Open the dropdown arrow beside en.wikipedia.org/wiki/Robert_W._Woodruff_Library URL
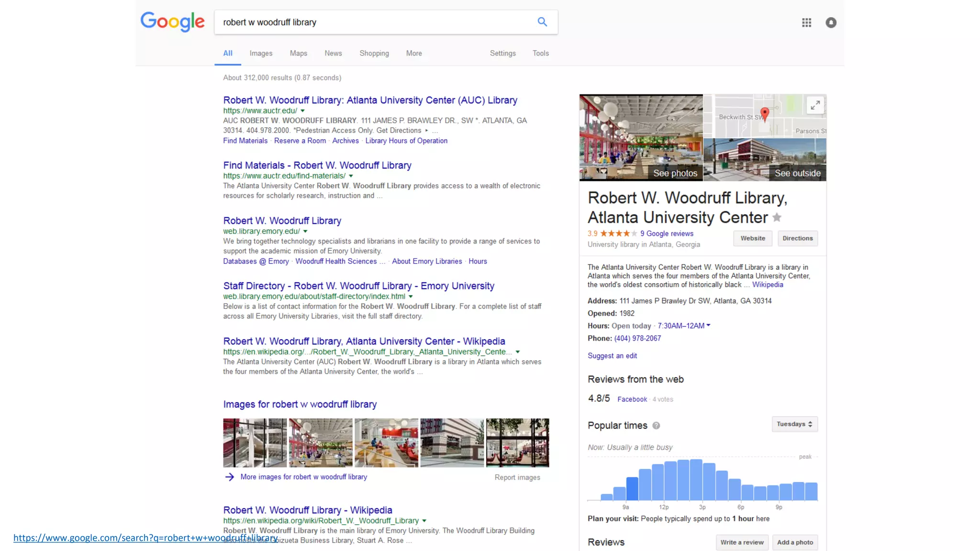980x551 pixels. (x=424, y=521)
